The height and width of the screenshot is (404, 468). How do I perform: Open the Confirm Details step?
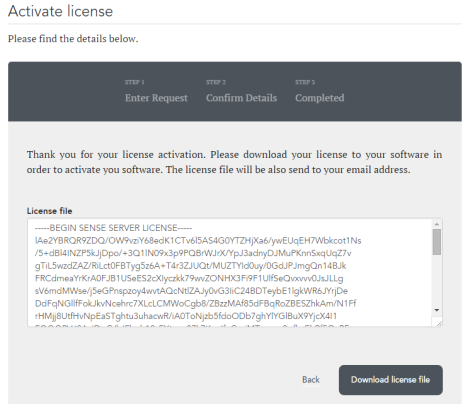[x=241, y=98]
